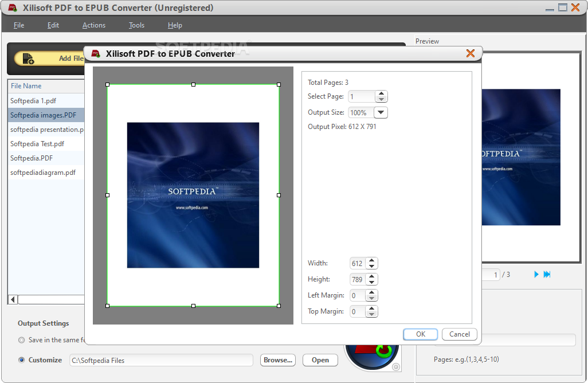Go to next preview page arrow
588x383 pixels.
tap(536, 274)
